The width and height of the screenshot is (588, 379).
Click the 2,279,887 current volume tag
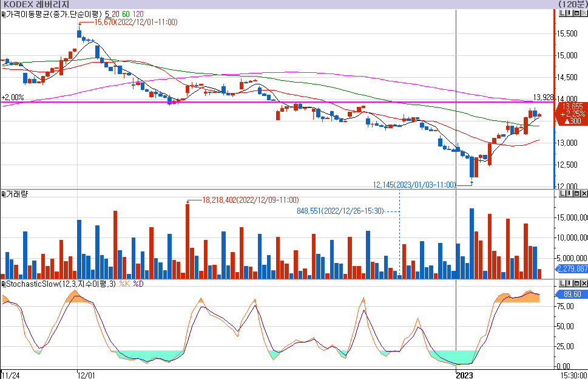tap(572, 268)
